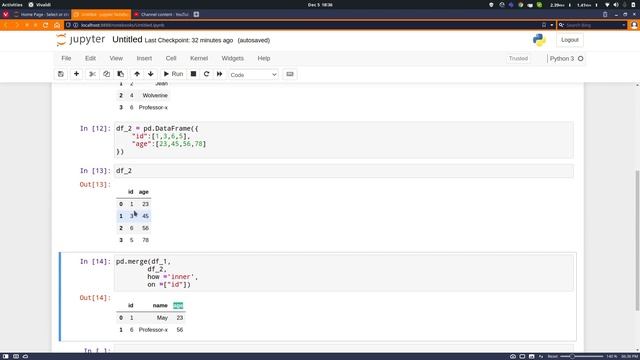The width and height of the screenshot is (640, 360).
Task: Open the File menu
Action: click(x=66, y=58)
